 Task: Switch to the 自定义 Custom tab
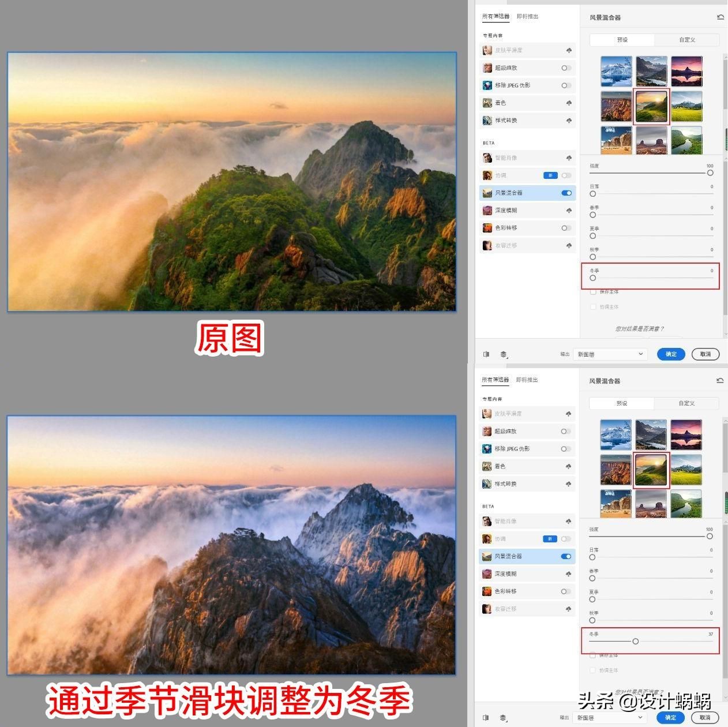(686, 40)
